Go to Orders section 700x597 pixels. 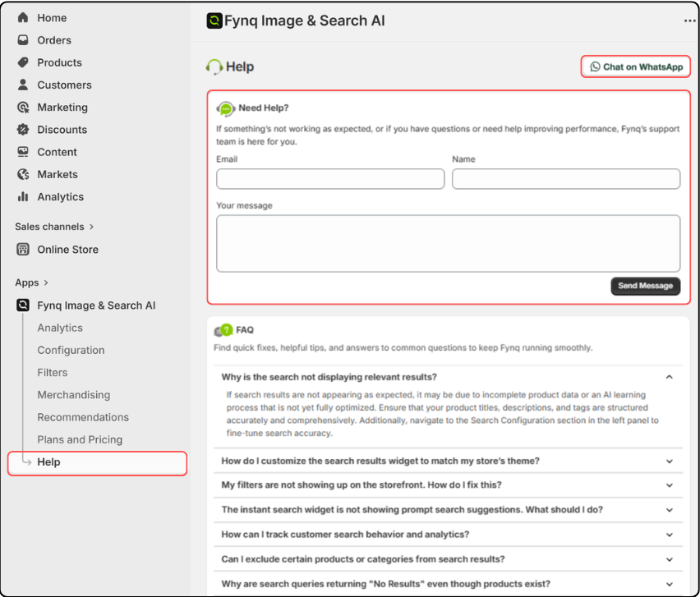(x=54, y=40)
